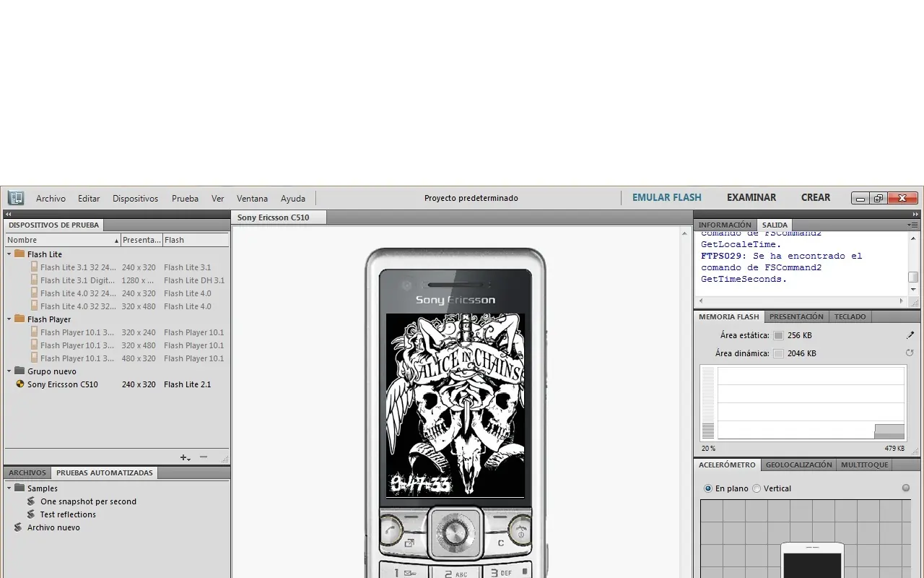Sort devices by Nombre column header
924x578 pixels.
(63, 240)
